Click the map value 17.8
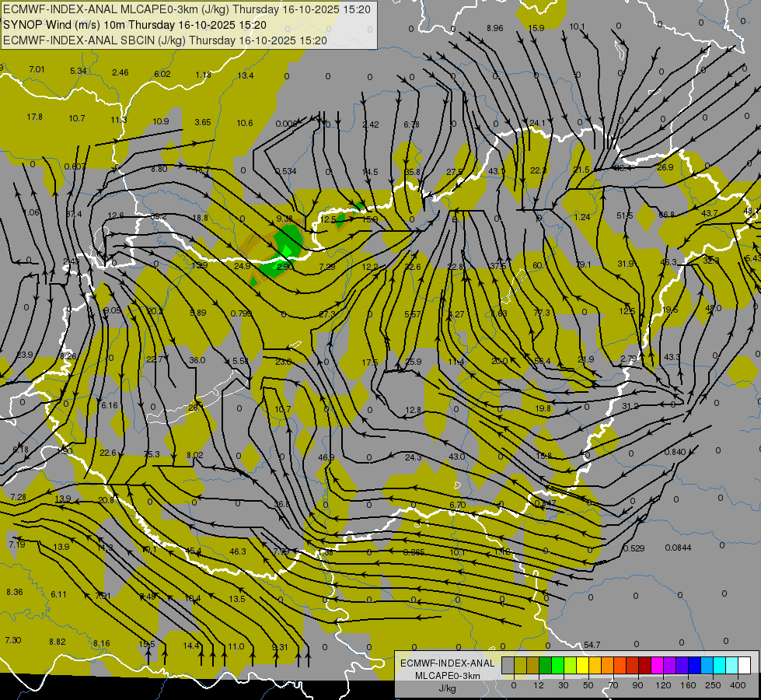Viewport: 761px width, 700px height. pyautogui.click(x=34, y=117)
